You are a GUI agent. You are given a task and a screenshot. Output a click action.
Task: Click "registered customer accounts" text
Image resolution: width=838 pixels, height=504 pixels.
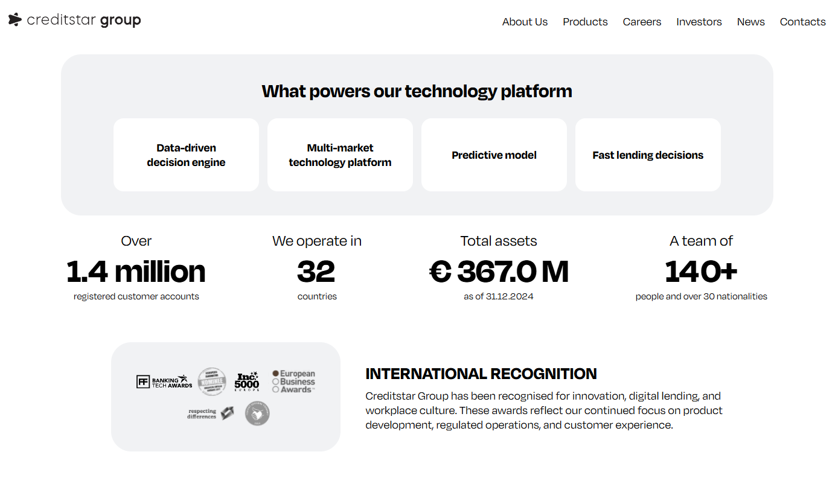pos(136,296)
